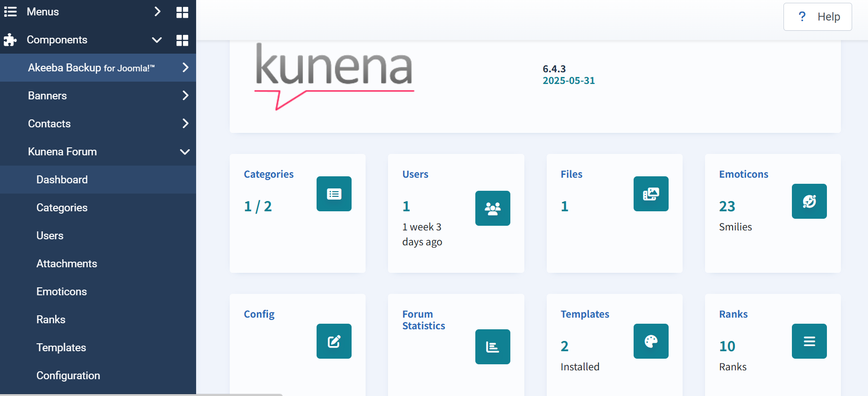Open the Categories card title link

268,174
